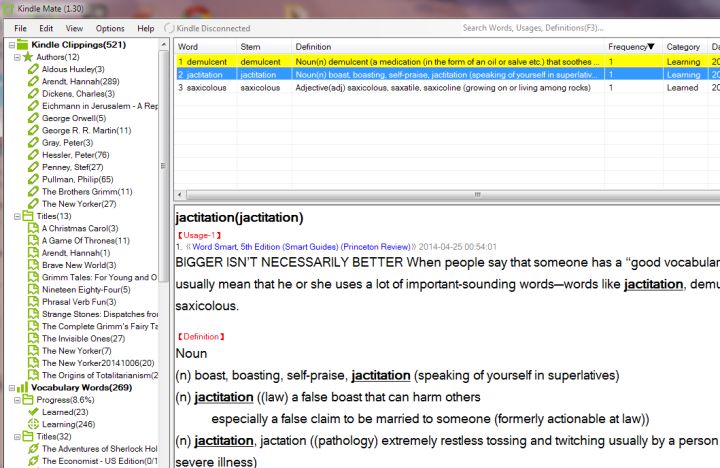Select Gray, Peter(3) in authors
720x468 pixels.
[68, 143]
